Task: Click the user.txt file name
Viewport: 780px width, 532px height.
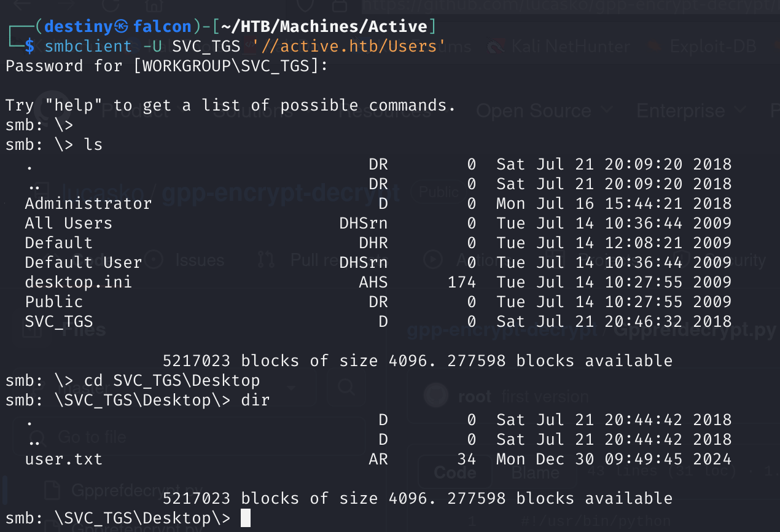Action: (x=63, y=459)
